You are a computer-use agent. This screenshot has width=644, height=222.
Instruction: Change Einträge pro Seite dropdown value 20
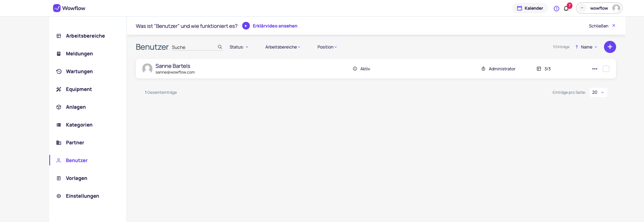pyautogui.click(x=598, y=93)
